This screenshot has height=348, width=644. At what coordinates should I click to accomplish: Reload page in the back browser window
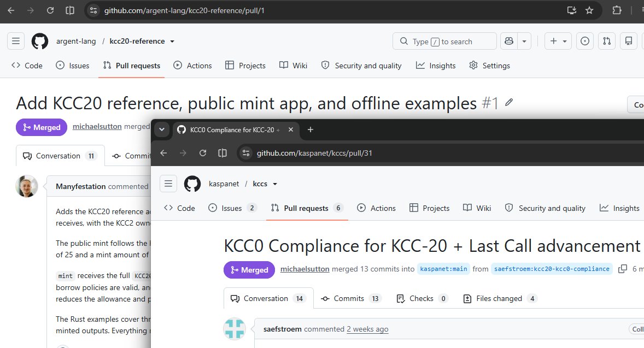[x=50, y=10]
